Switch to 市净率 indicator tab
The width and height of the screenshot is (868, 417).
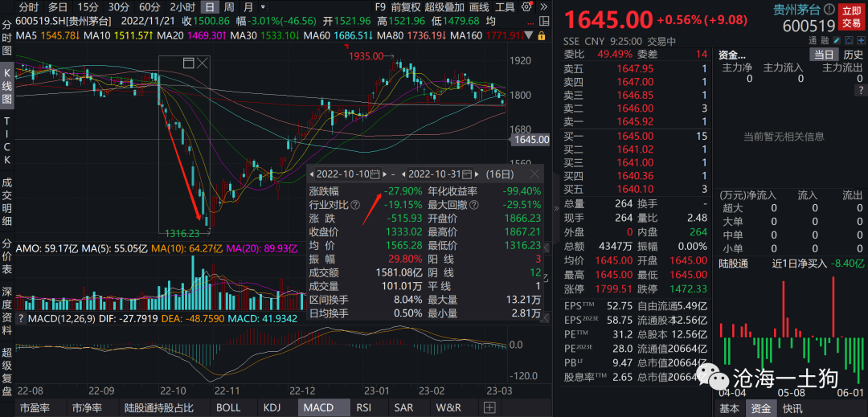click(x=88, y=408)
